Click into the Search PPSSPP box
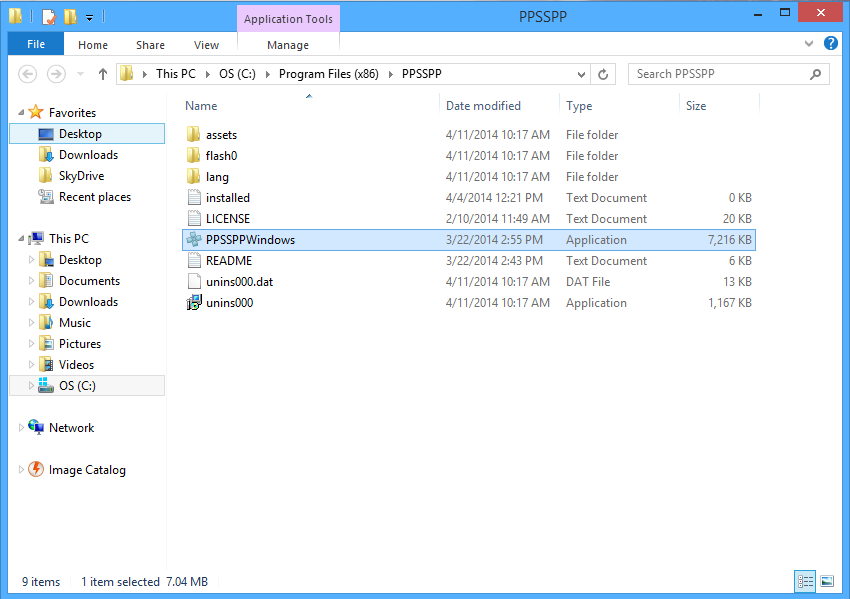This screenshot has height=599, width=850. click(720, 74)
